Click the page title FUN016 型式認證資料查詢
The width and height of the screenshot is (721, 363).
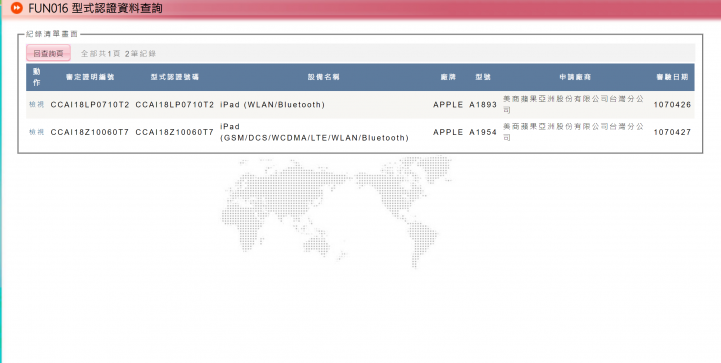(x=95, y=8)
